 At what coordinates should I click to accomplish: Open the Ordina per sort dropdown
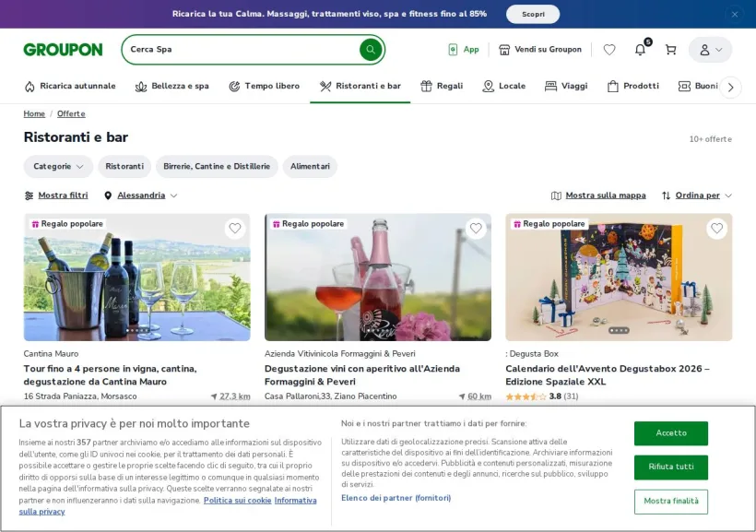[x=697, y=195]
